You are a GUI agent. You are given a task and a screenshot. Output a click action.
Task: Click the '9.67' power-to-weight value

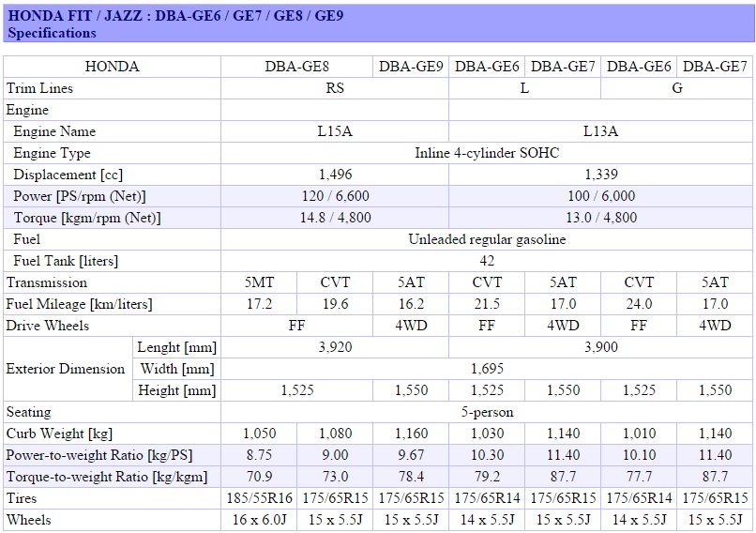point(411,455)
